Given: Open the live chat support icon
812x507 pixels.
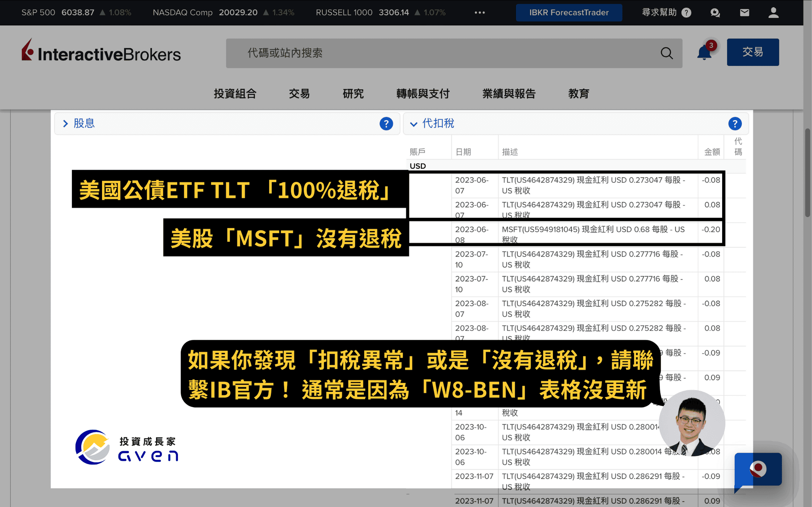Looking at the screenshot, I should (x=715, y=13).
